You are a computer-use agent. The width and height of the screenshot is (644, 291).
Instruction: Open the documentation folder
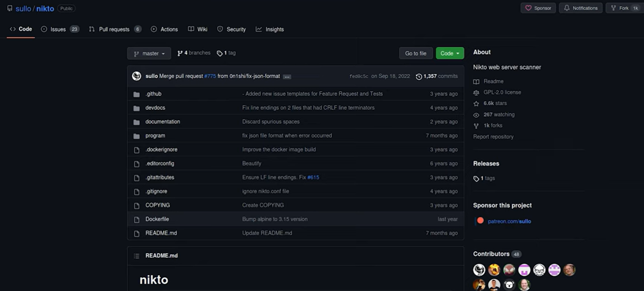point(163,122)
